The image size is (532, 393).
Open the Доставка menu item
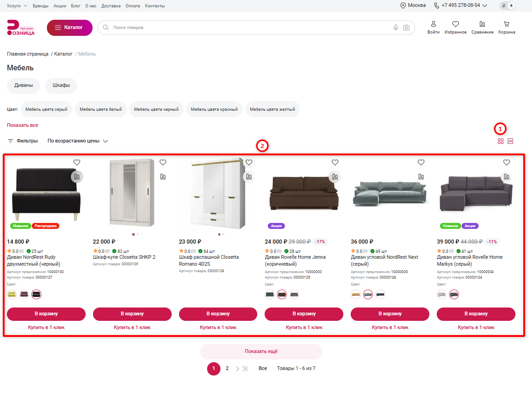pyautogui.click(x=111, y=6)
